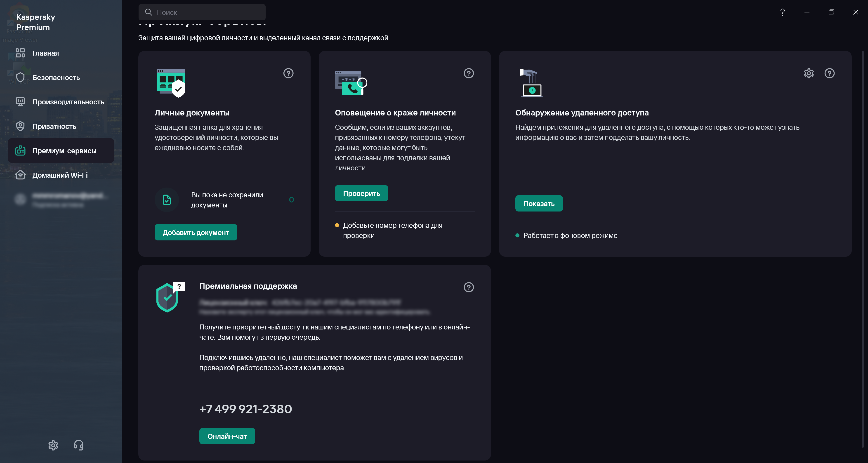Open help for Оповещение о краже личности
The height and width of the screenshot is (463, 868).
coord(468,73)
